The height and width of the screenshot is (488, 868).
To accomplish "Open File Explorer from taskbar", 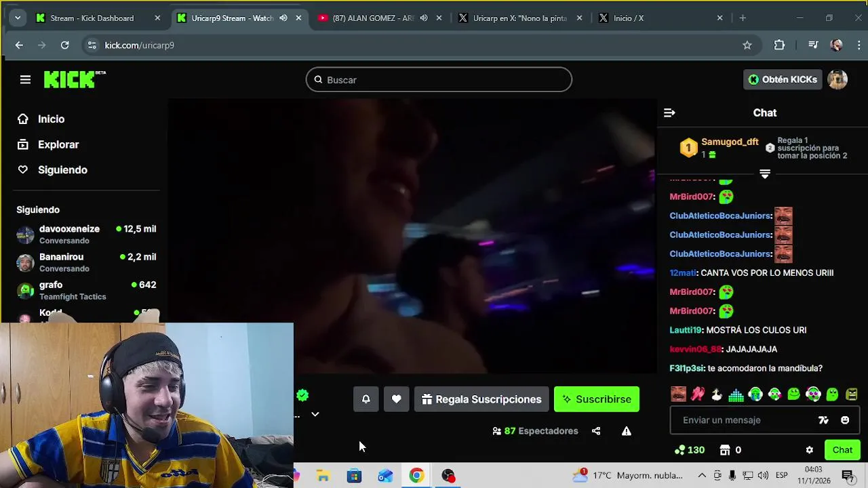I will 323,476.
